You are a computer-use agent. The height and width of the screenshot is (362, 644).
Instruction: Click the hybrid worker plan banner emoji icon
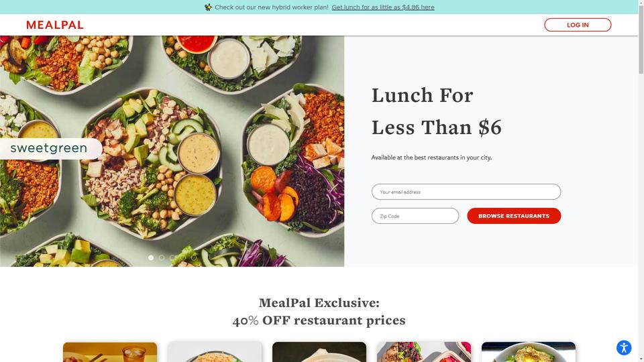click(208, 7)
